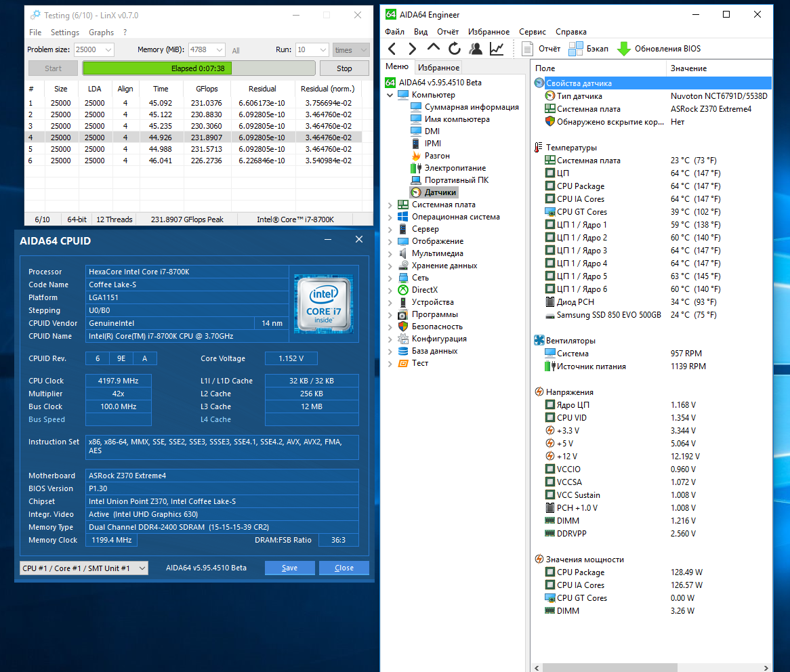The image size is (790, 672).
Task: Switch to the Избранное tab in AIDA64 sidebar
Action: point(439,68)
